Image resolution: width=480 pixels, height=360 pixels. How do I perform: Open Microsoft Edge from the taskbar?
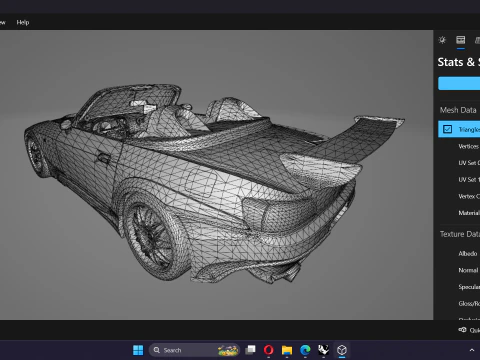point(305,350)
